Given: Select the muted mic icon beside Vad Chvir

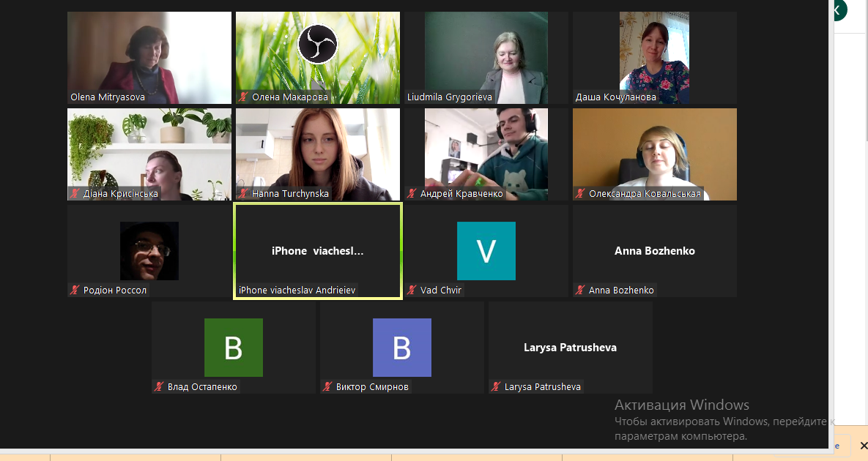Looking at the screenshot, I should coord(412,291).
